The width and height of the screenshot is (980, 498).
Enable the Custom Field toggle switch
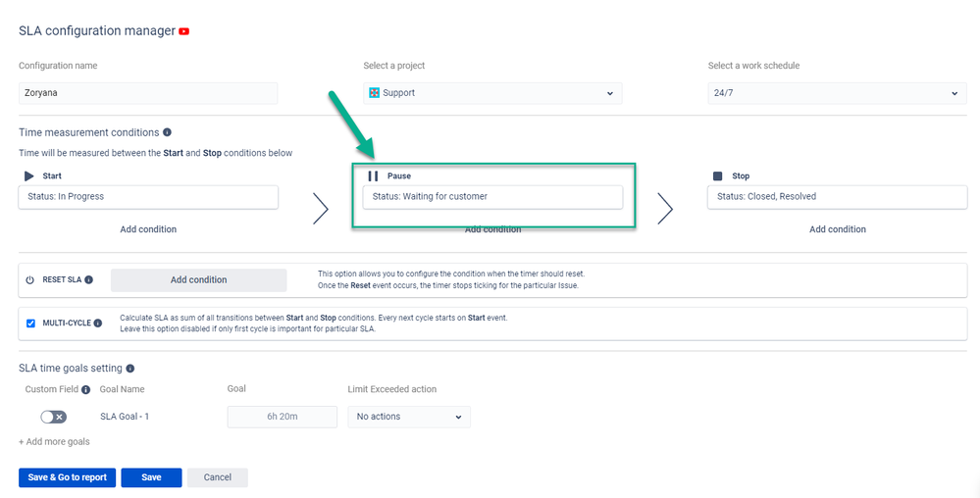coord(54,417)
